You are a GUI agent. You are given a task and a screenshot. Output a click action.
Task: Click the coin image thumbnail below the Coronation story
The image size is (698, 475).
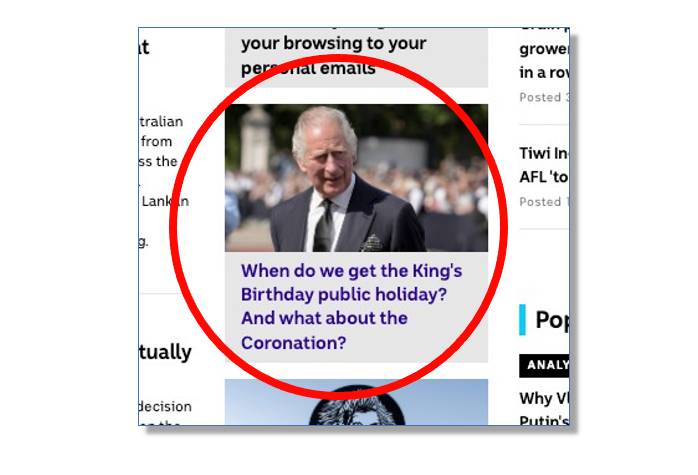[x=356, y=402]
